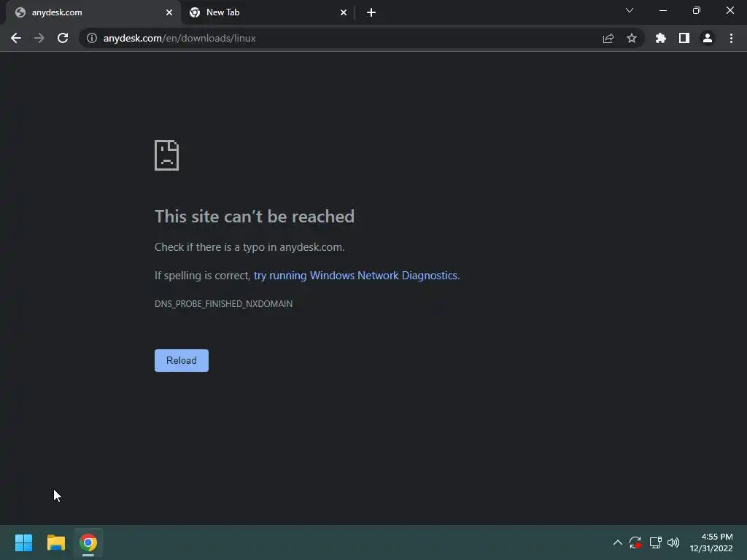Open the Windows Start menu

23,542
